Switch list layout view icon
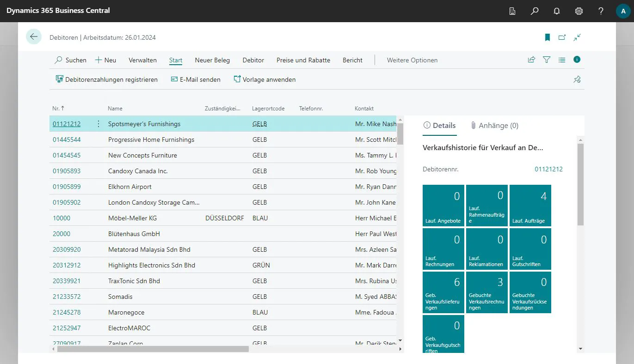This screenshot has width=634, height=364. pyautogui.click(x=562, y=60)
